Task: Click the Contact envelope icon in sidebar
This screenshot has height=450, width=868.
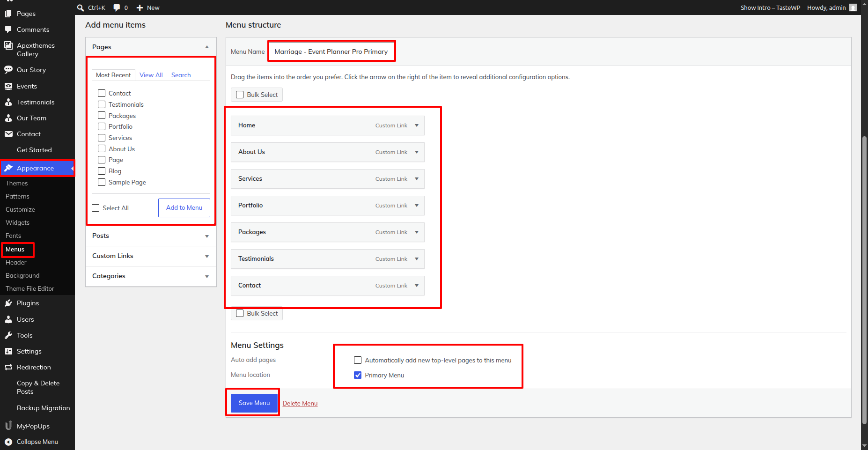Action: coord(8,134)
